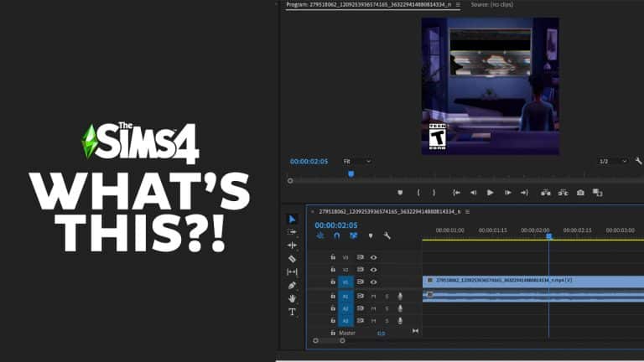The image size is (644, 362).
Task: Toggle V1 track targeting
Action: [345, 282]
